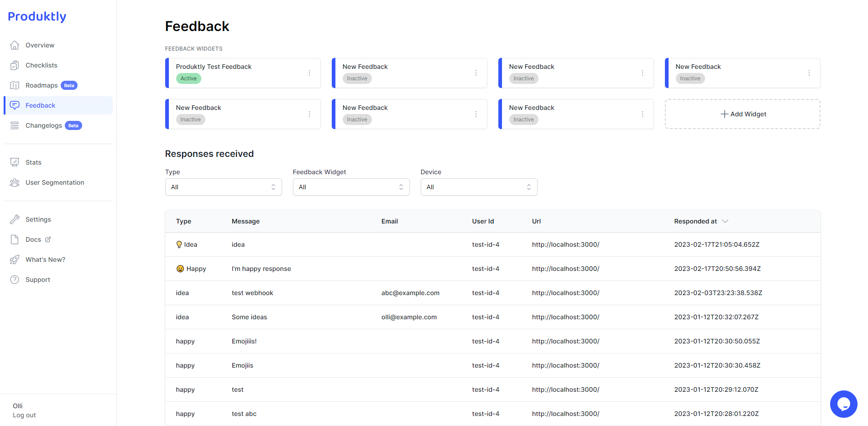
Task: Click timestamp 2023-02-03T23:23:38.538Z
Action: click(718, 293)
